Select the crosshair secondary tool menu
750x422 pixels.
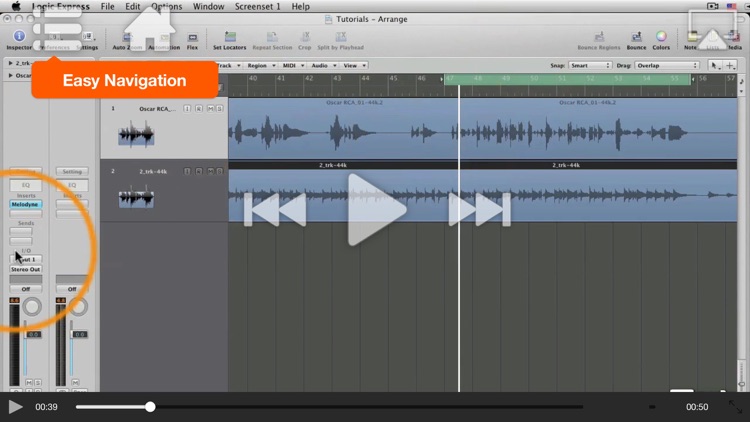(x=730, y=66)
